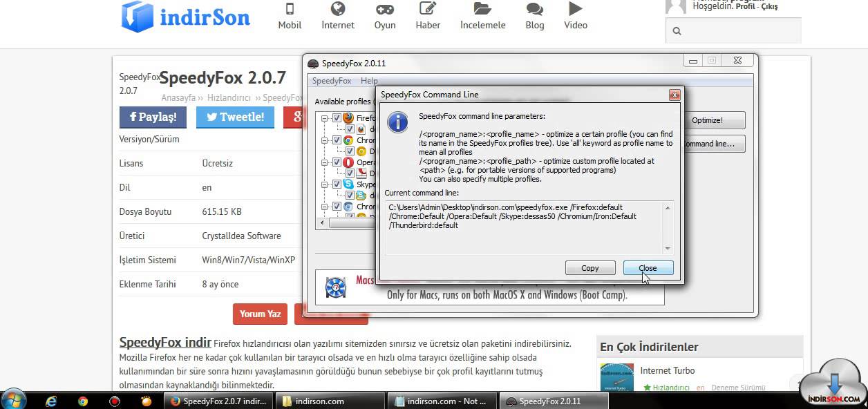Uncheck the Chromium program checkbox
Viewport: 868px width, 409px height.
tap(337, 207)
